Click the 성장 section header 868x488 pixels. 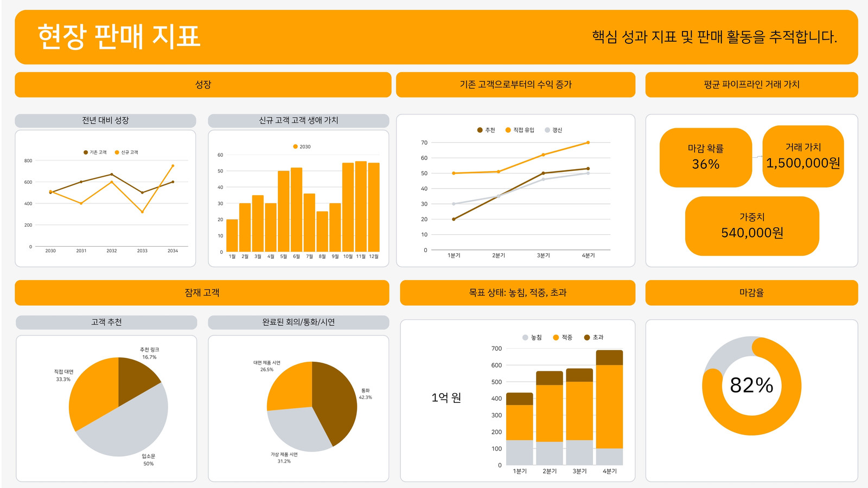pyautogui.click(x=203, y=85)
